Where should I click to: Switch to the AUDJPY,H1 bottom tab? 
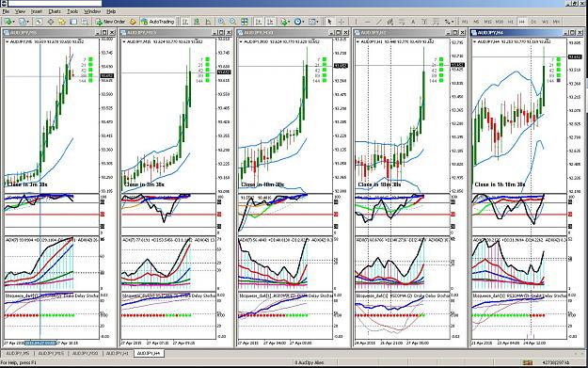(117, 353)
